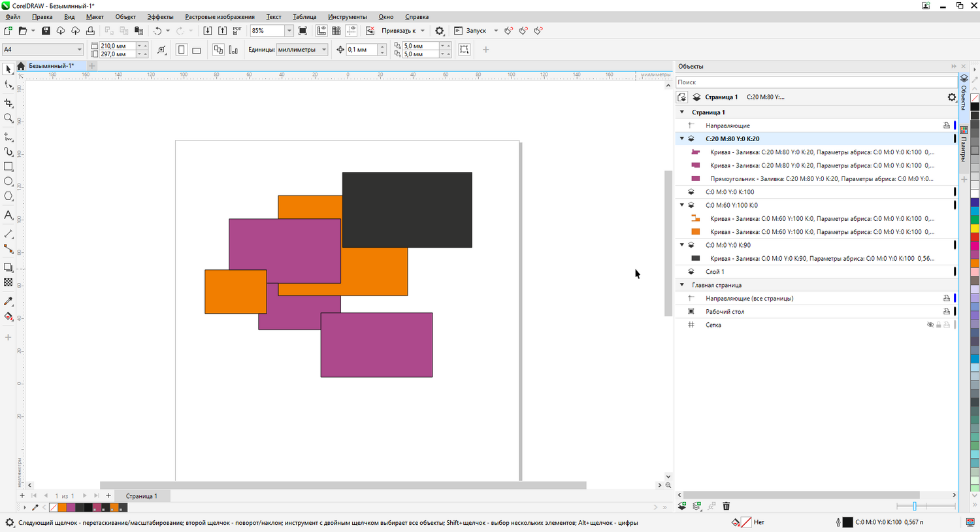This screenshot has height=532, width=980.
Task: Click the Запуск button
Action: point(475,31)
